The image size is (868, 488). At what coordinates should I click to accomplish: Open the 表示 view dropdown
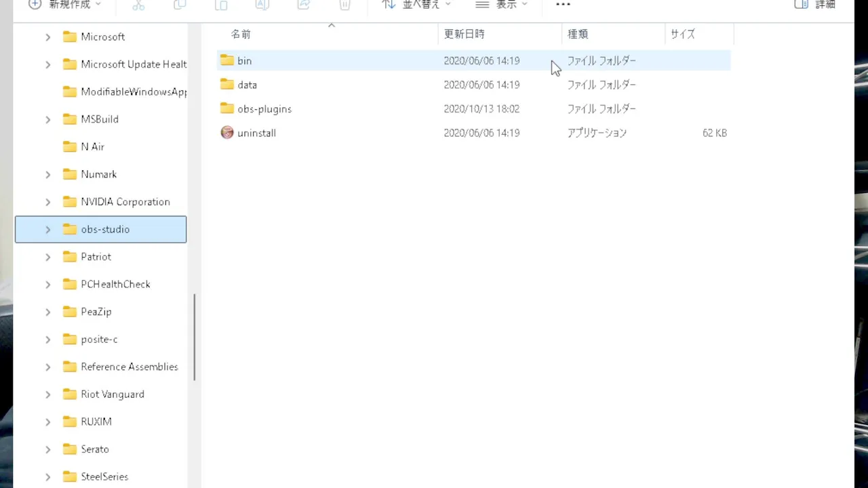click(501, 4)
